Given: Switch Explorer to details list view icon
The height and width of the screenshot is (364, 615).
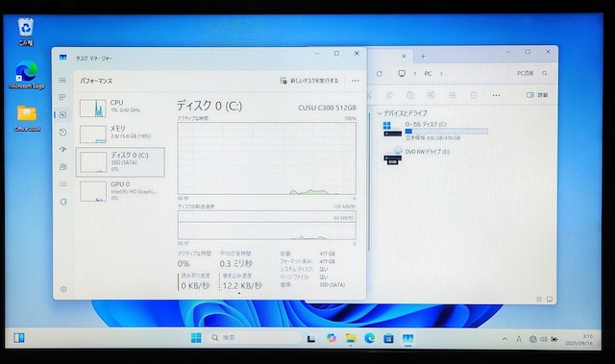Looking at the screenshot, I should (539, 299).
